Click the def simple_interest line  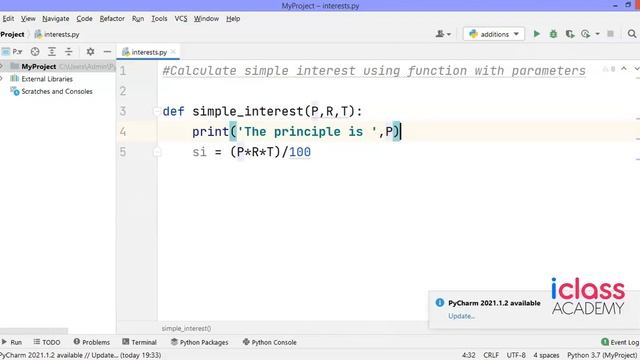tap(262, 111)
